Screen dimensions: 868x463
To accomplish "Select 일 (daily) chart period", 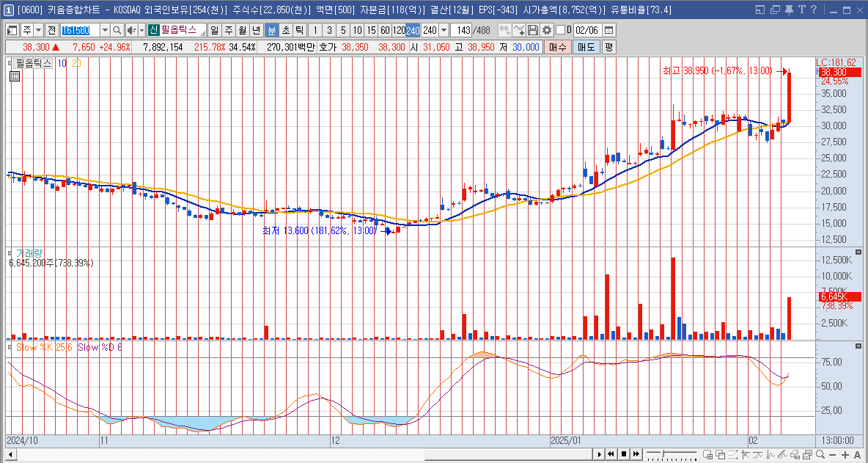I will click(214, 30).
